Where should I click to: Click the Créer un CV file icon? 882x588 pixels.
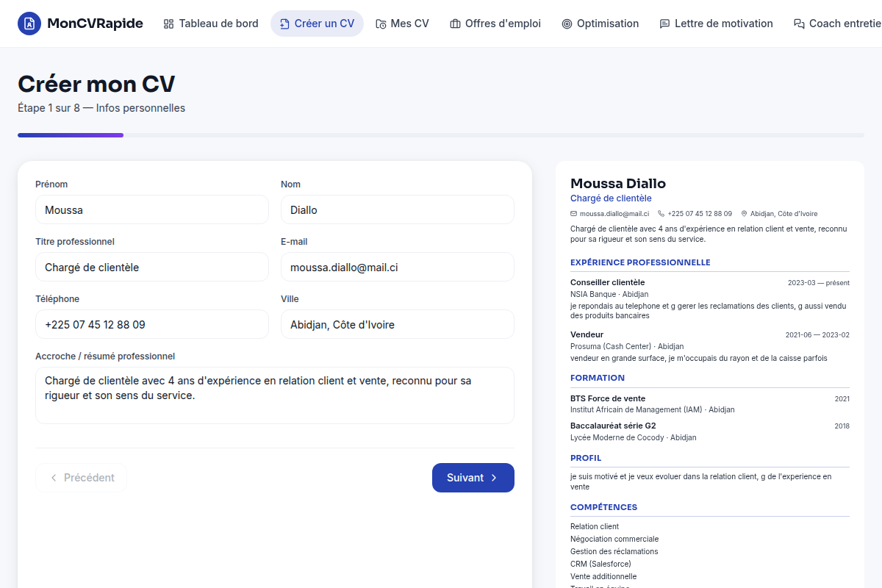(x=284, y=24)
